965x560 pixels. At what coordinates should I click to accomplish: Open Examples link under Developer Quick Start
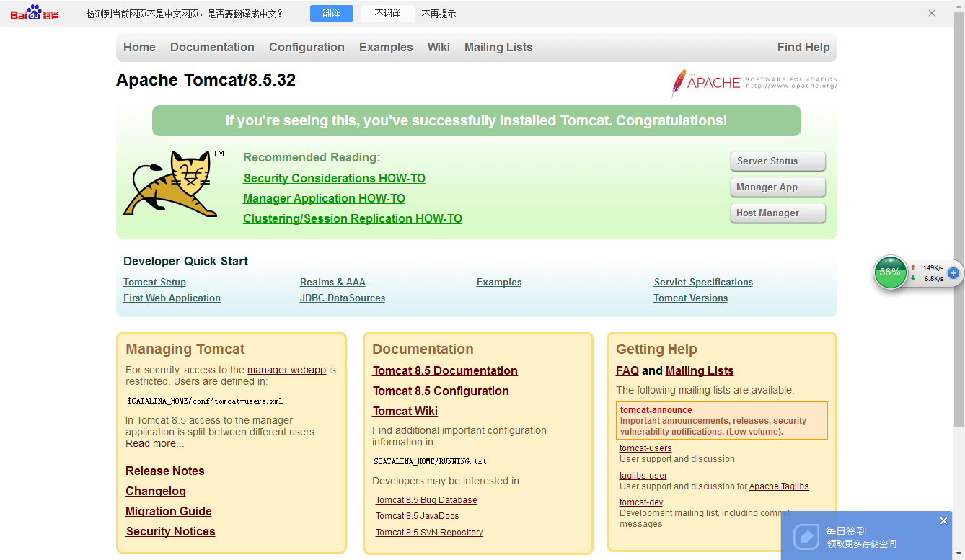pyautogui.click(x=499, y=282)
